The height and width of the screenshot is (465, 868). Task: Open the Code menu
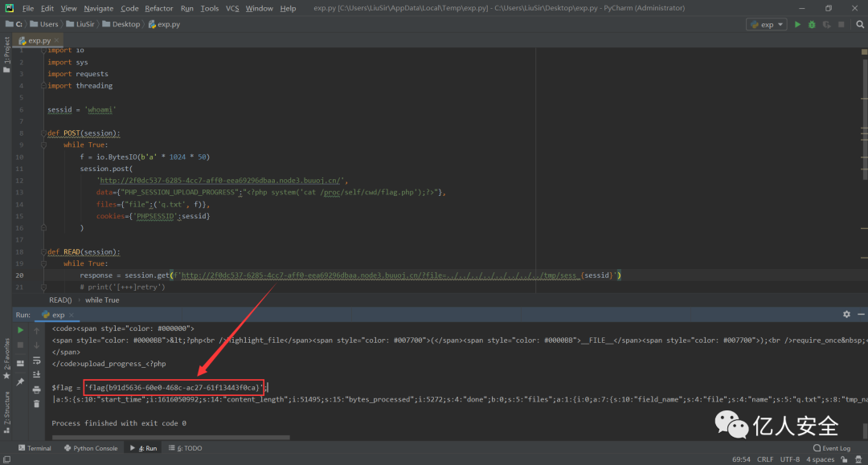pyautogui.click(x=129, y=8)
